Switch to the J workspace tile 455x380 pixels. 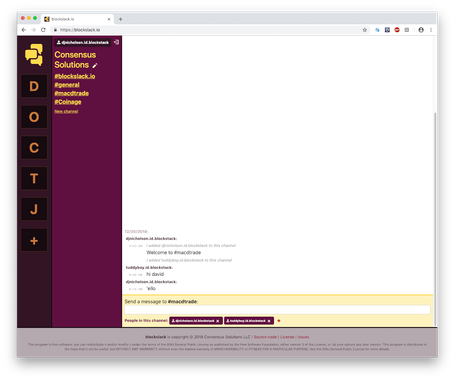pyautogui.click(x=34, y=209)
